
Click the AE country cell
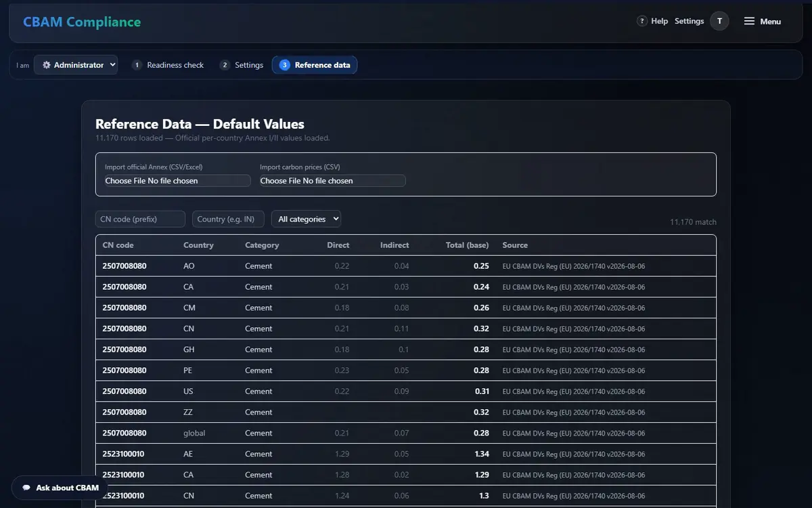189,454
